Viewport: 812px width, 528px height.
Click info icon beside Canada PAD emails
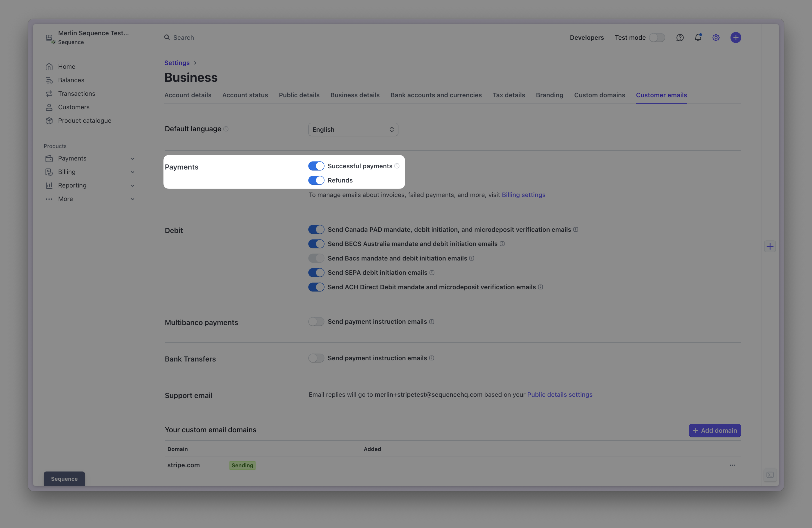575,229
